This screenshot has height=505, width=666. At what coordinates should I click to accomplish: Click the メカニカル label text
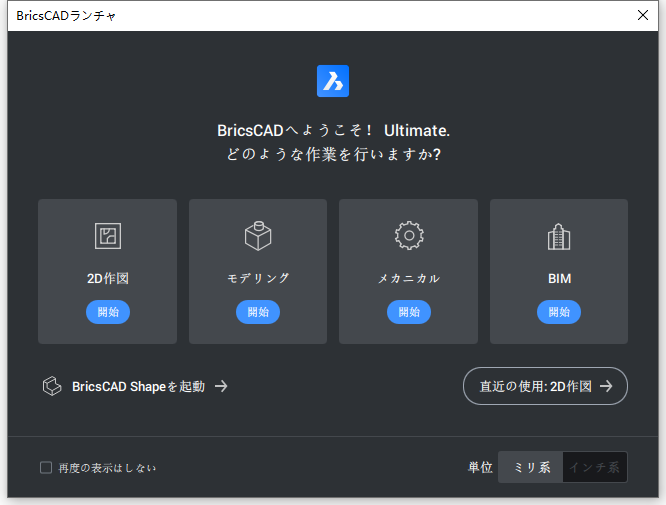click(x=409, y=279)
